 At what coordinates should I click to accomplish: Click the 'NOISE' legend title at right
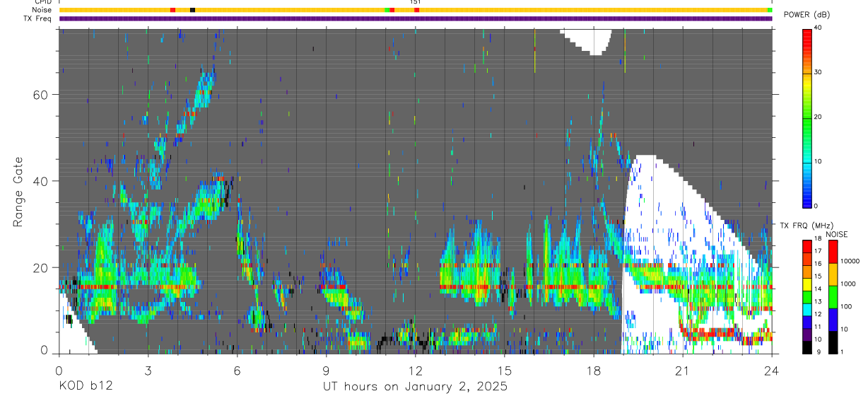tap(836, 234)
